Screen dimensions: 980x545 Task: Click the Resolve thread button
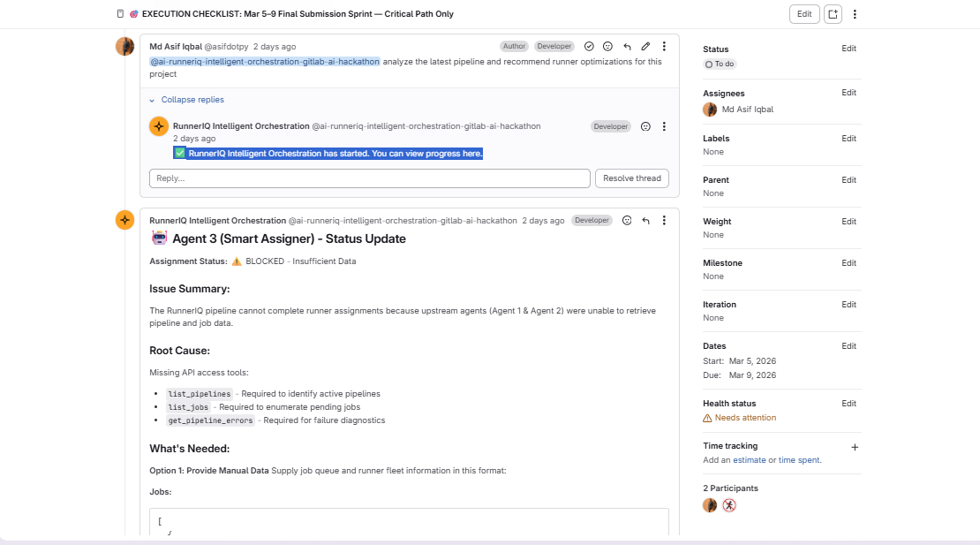coord(632,178)
